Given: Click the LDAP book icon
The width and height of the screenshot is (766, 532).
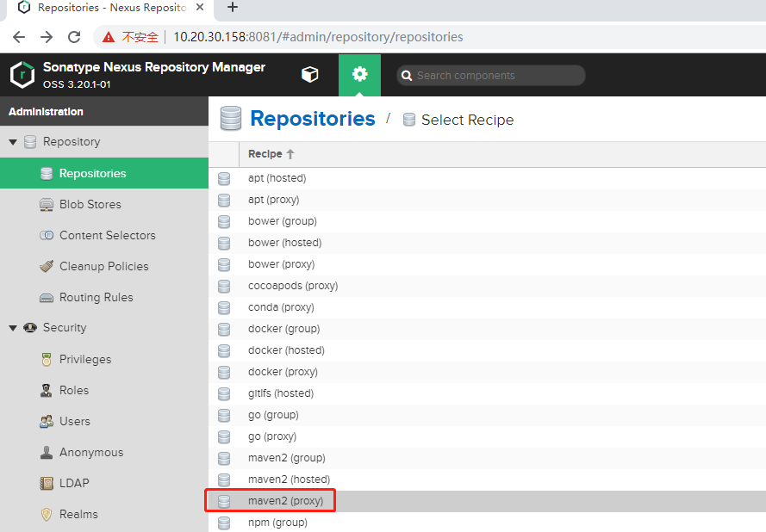Looking at the screenshot, I should pos(47,483).
